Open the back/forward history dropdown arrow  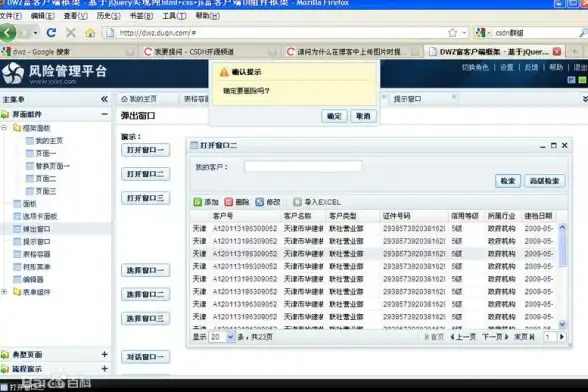pos(35,33)
